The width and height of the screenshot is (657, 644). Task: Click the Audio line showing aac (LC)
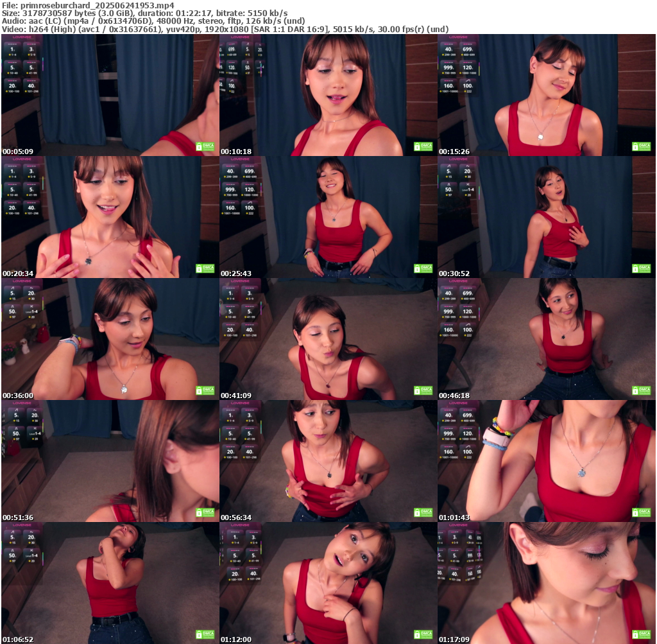(x=153, y=21)
